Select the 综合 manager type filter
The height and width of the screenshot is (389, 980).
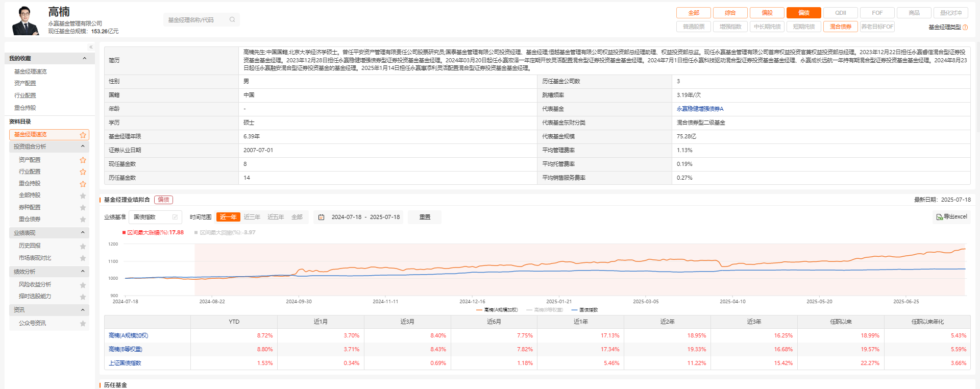tap(730, 13)
